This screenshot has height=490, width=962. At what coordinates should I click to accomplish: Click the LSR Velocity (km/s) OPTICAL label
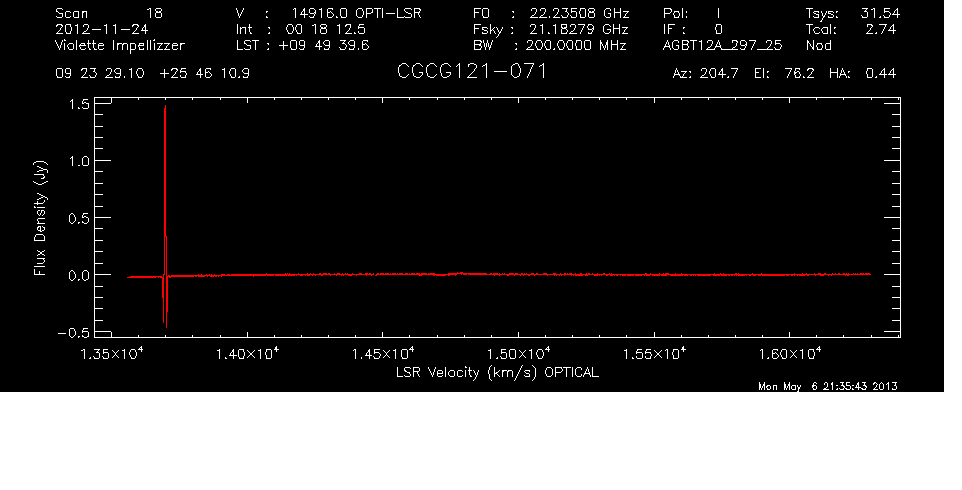(498, 373)
